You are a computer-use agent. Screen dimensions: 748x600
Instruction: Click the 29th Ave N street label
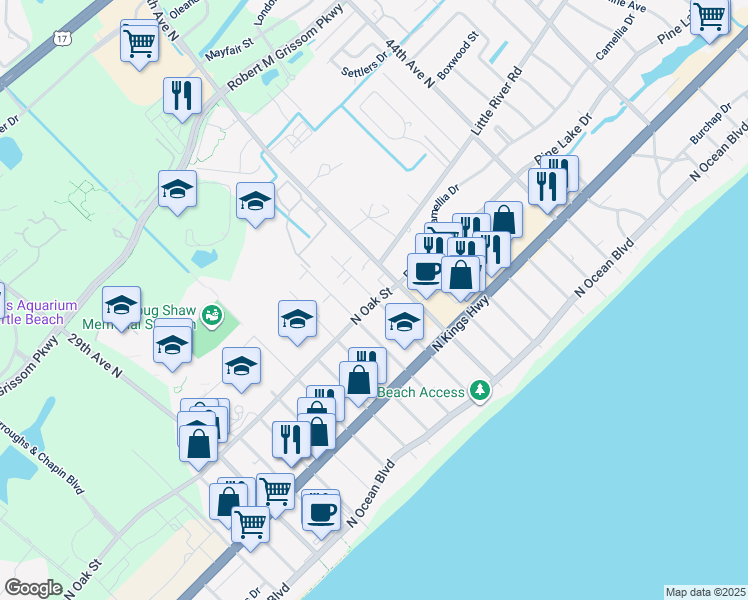click(x=95, y=356)
